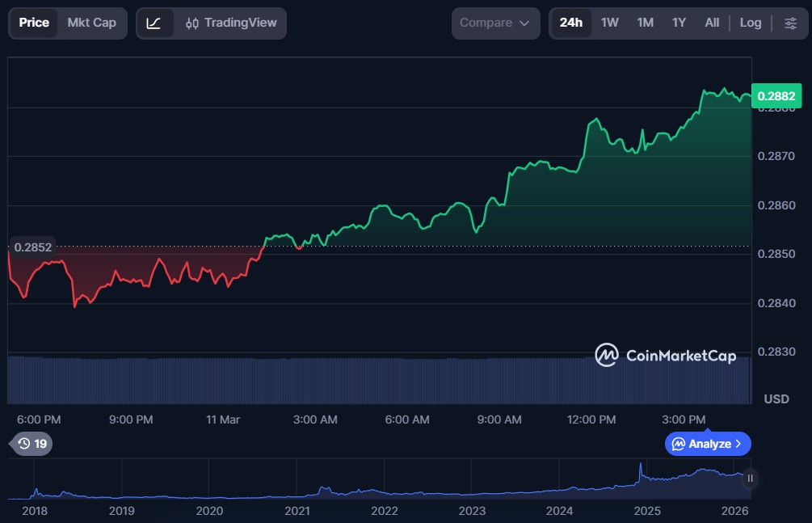Toggle Log scale on chart
The image size is (812, 523).
pyautogui.click(x=751, y=23)
